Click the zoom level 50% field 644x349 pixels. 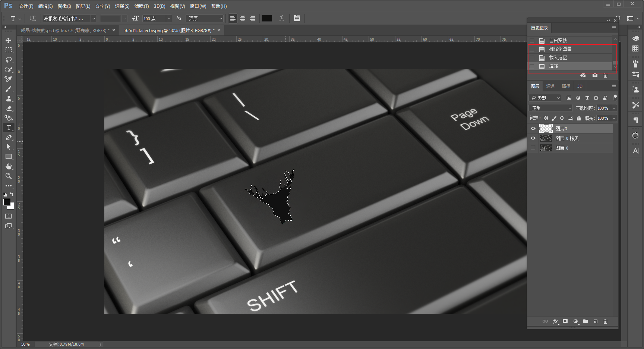(x=26, y=344)
